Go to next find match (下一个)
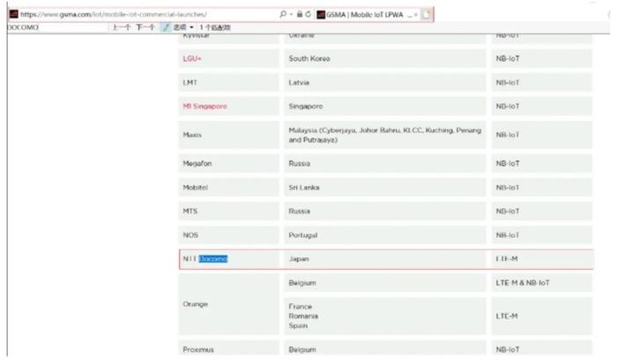Screen dimensions: 617x364 tap(145, 27)
